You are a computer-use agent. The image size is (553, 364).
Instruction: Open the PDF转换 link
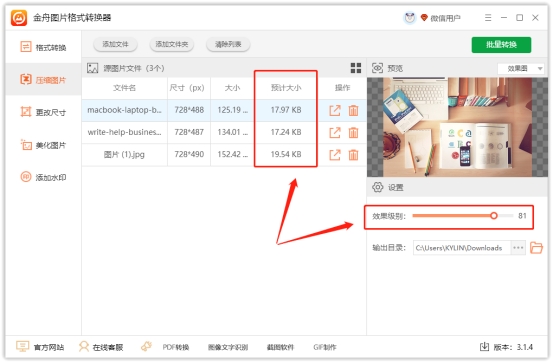tap(176, 347)
